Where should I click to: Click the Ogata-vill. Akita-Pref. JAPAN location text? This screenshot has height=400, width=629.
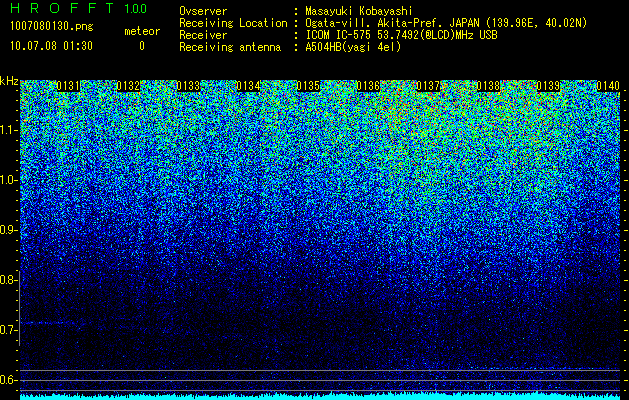point(446,23)
